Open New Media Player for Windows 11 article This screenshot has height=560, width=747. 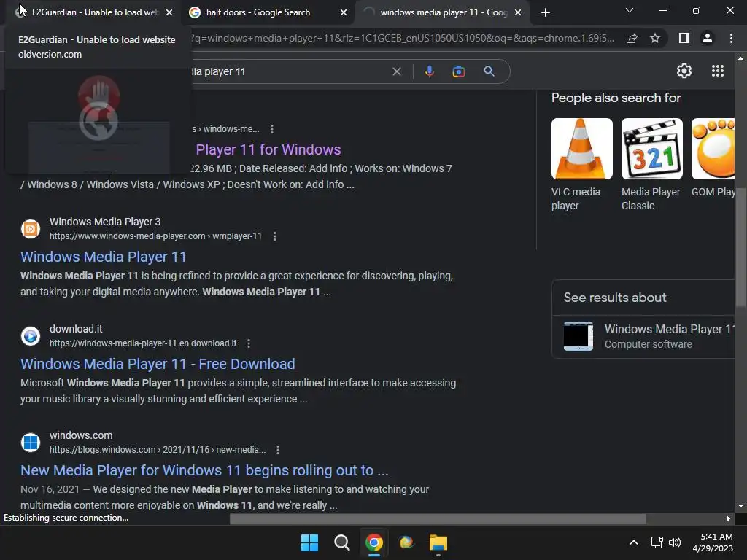pyautogui.click(x=204, y=470)
